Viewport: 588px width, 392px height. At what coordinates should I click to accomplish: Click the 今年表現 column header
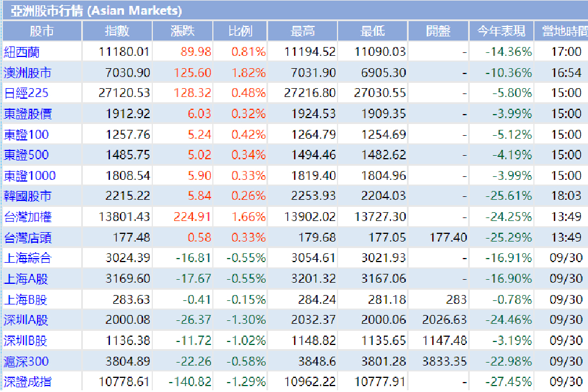502,31
